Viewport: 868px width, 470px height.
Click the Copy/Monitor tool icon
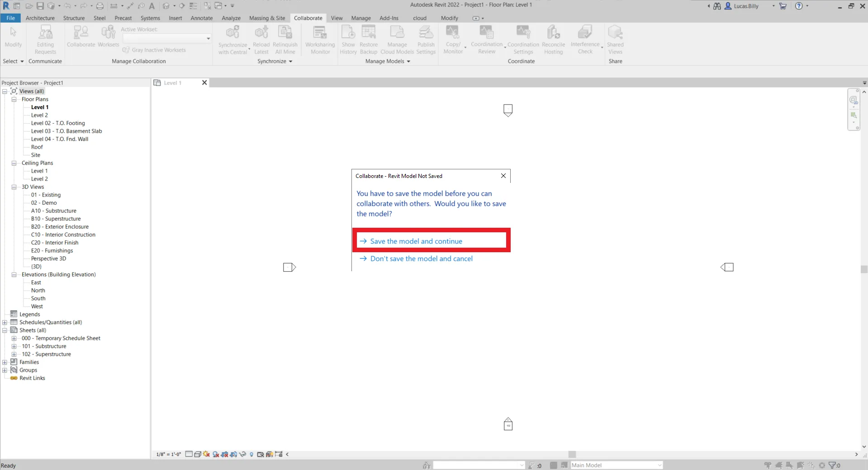(452, 33)
